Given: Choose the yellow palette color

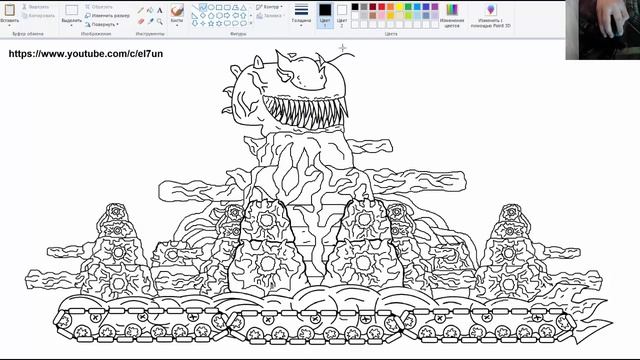Looking at the screenshot, I should 399,7.
